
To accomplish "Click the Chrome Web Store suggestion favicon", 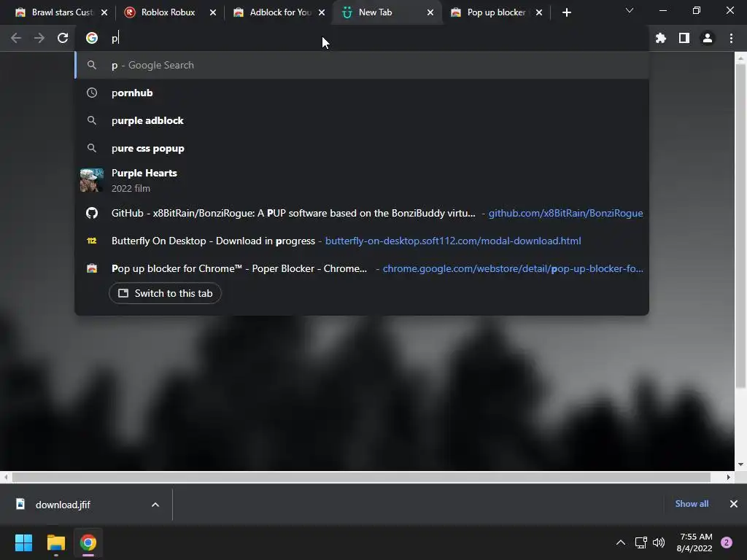I will (92, 268).
